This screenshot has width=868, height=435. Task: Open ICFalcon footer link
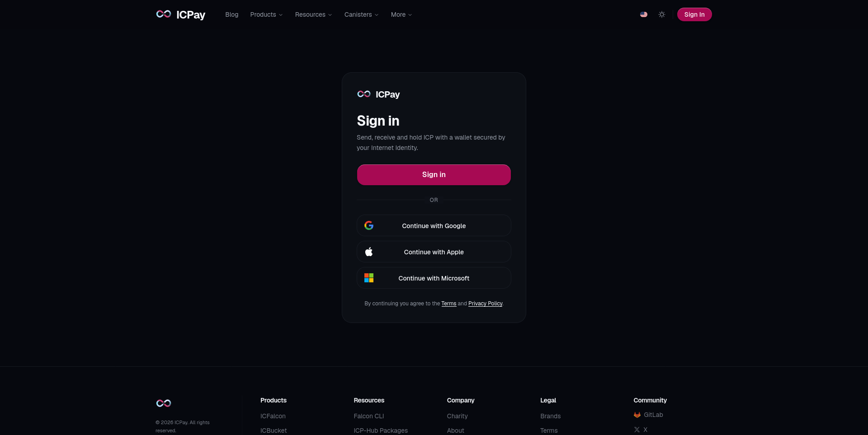pyautogui.click(x=273, y=416)
